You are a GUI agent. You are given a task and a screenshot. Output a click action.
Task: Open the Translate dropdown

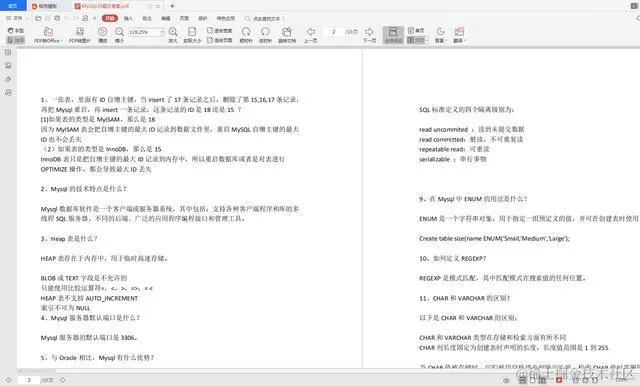point(459,35)
